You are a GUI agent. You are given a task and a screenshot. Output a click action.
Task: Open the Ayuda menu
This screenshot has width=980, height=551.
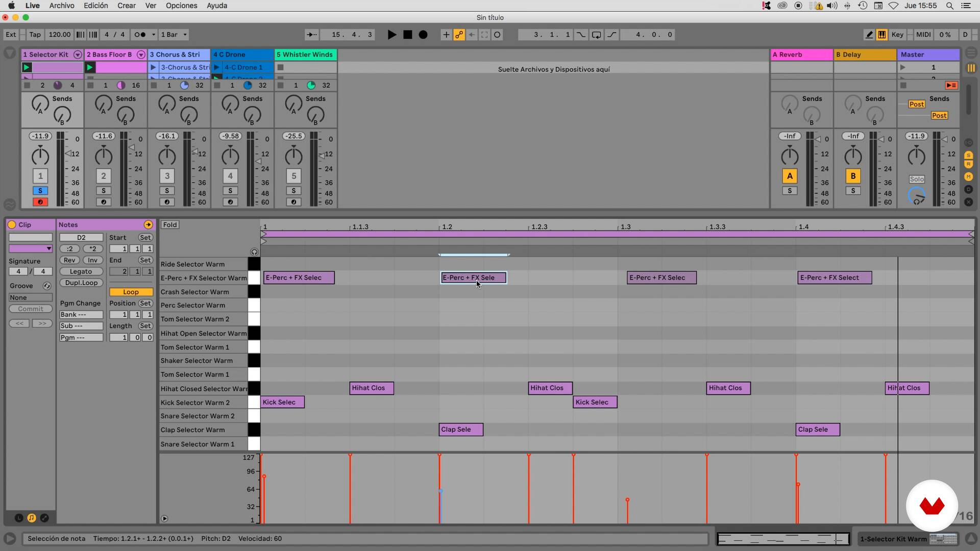tap(217, 6)
